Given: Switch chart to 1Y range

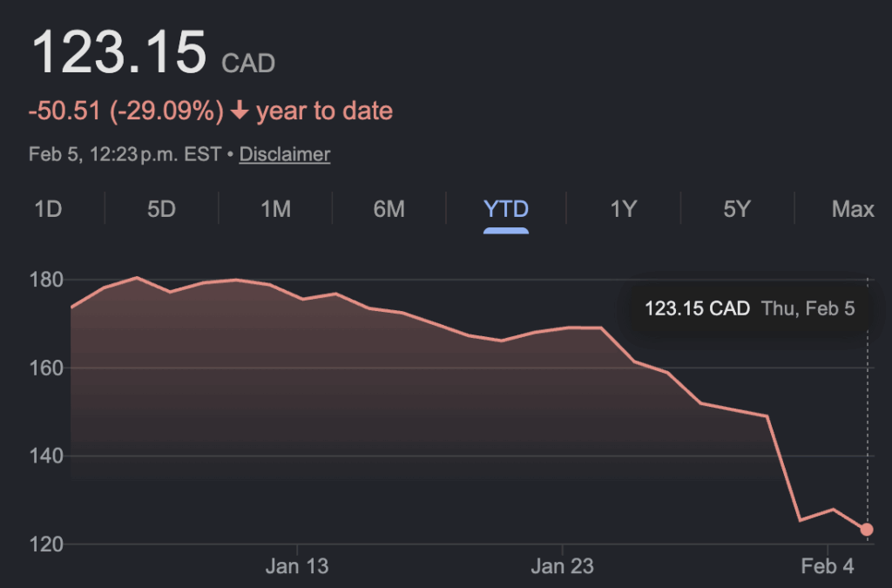Looking at the screenshot, I should (623, 209).
